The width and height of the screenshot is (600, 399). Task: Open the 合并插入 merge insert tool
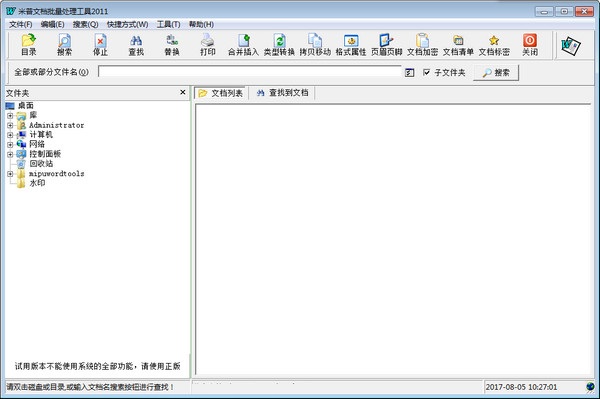(x=243, y=45)
